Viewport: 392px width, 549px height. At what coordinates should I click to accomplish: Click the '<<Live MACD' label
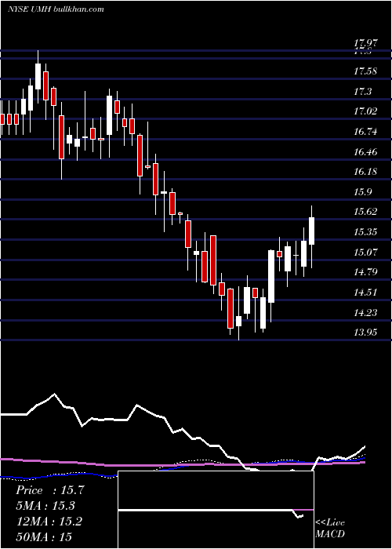[330, 528]
